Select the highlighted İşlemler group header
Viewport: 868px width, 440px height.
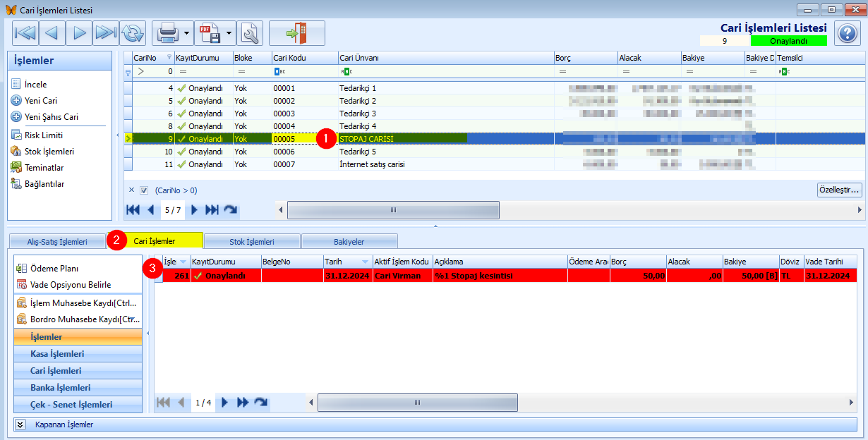[x=78, y=337]
